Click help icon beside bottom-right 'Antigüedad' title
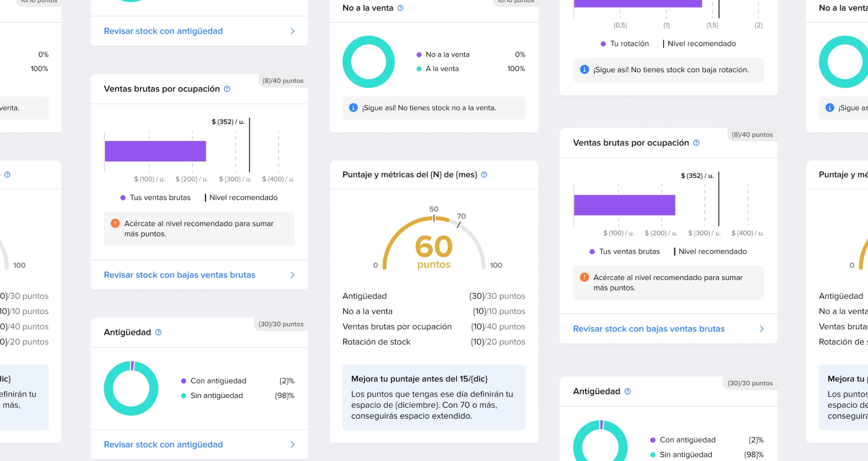The image size is (868, 461). [627, 392]
